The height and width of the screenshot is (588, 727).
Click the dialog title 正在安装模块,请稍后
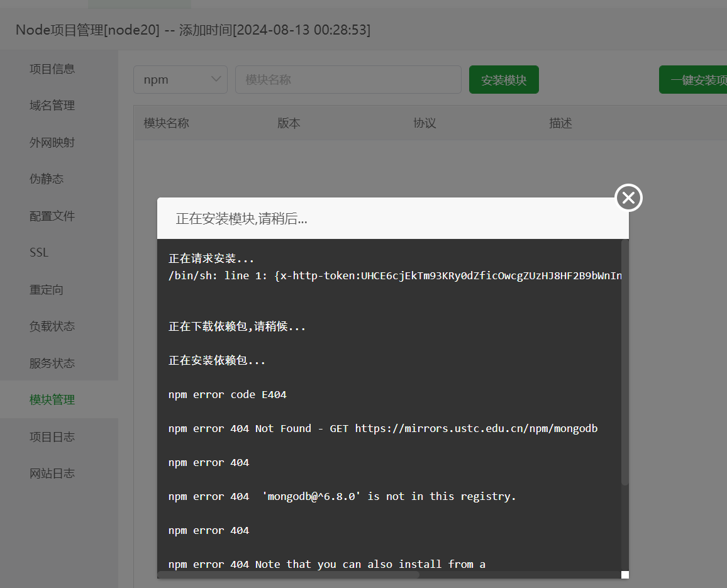(241, 218)
